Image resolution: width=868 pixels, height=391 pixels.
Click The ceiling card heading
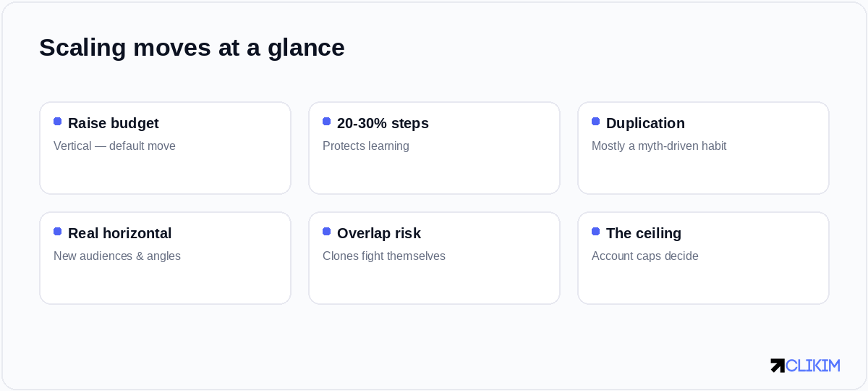(x=644, y=233)
